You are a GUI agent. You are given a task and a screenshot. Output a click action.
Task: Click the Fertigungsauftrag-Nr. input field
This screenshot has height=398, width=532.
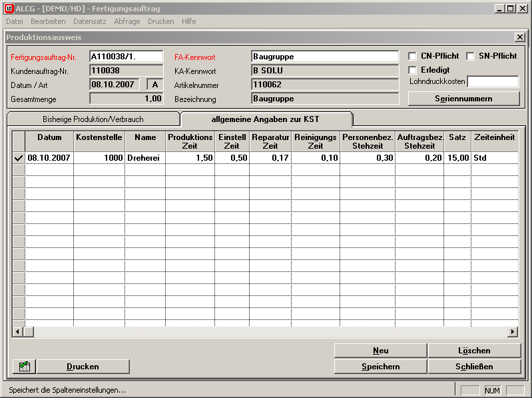(126, 57)
